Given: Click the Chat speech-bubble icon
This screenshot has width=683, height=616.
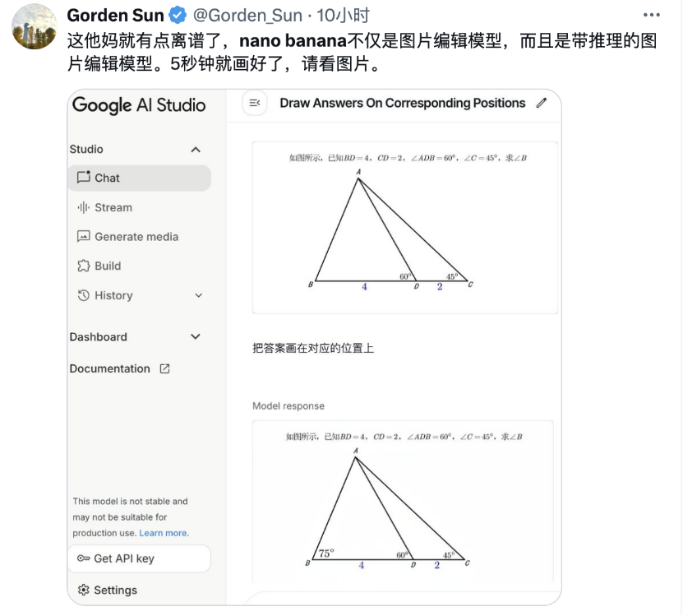Looking at the screenshot, I should pyautogui.click(x=83, y=178).
